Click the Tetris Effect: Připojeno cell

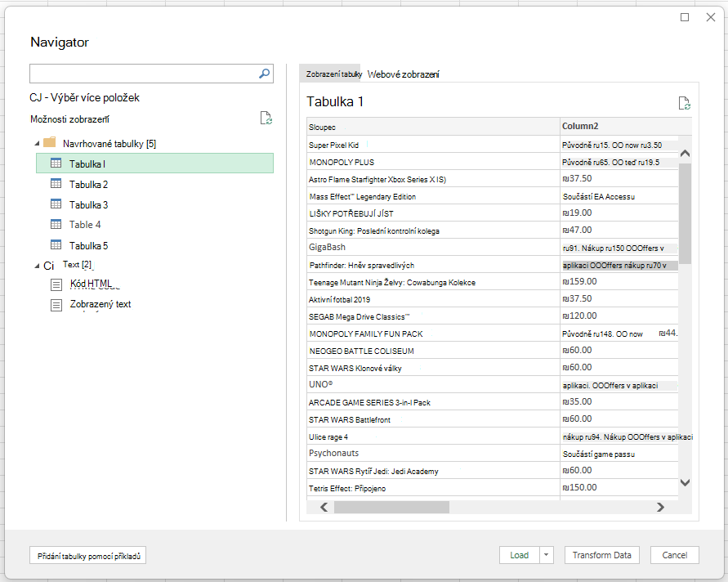(433, 488)
